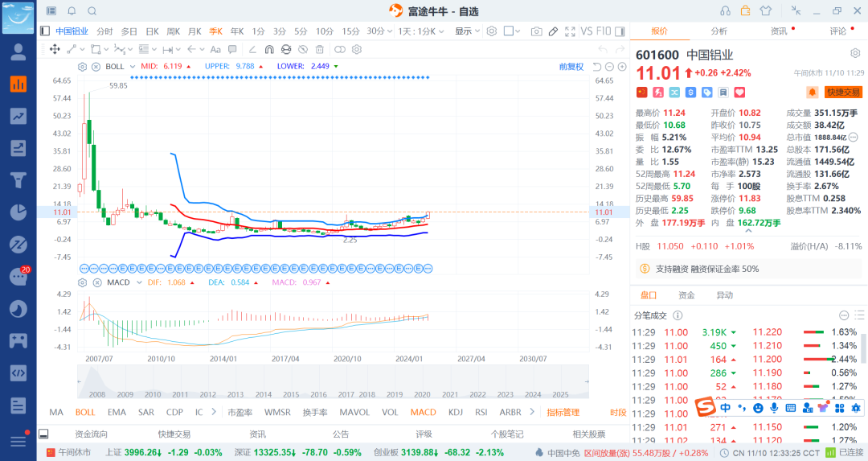Open the 资金流向 bottom tab
Screen dimensions: 868x461
92,434
